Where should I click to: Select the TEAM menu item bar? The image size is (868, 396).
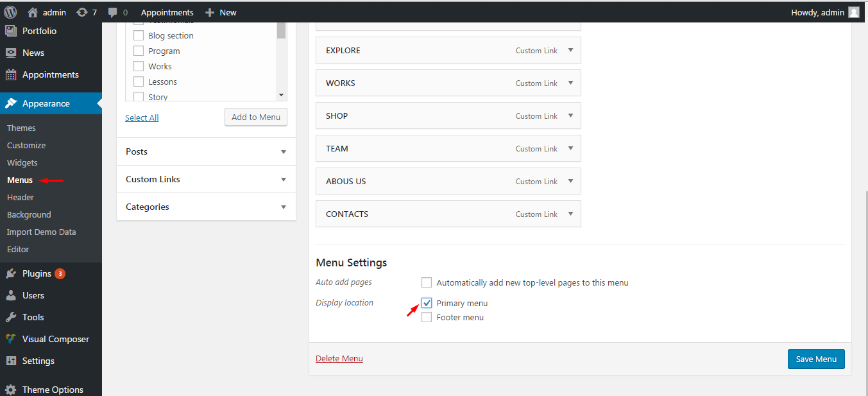[x=448, y=148]
